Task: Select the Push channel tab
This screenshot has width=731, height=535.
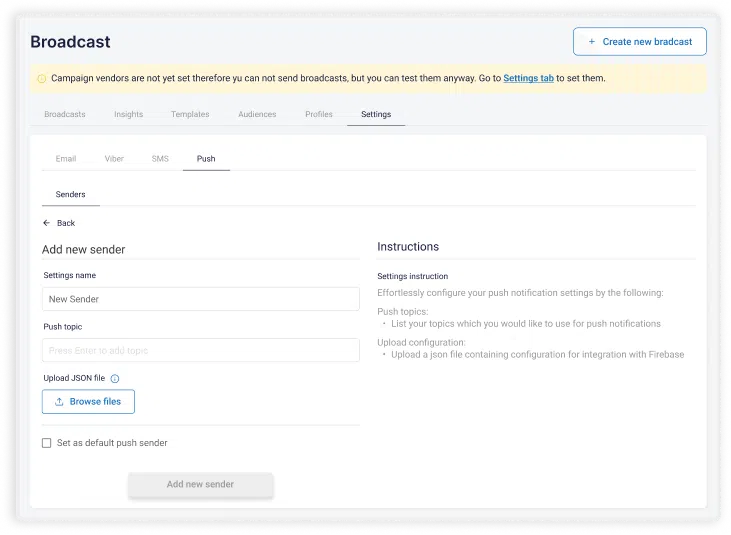Action: [x=206, y=159]
